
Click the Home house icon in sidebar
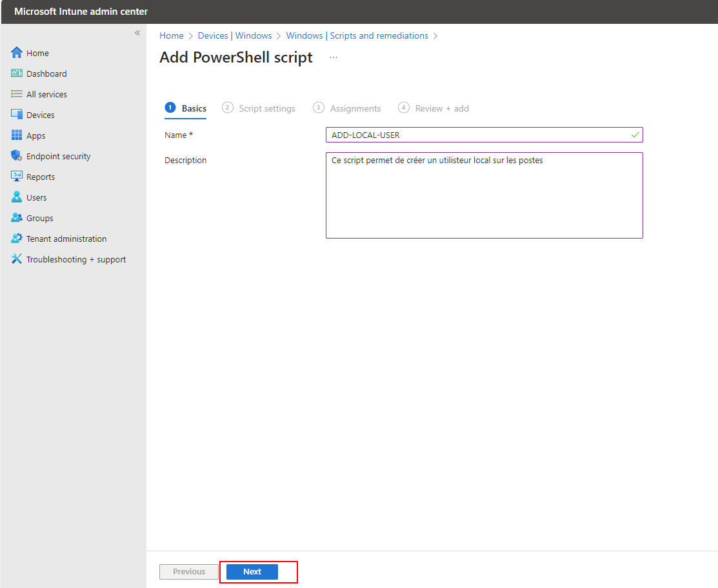(x=17, y=53)
